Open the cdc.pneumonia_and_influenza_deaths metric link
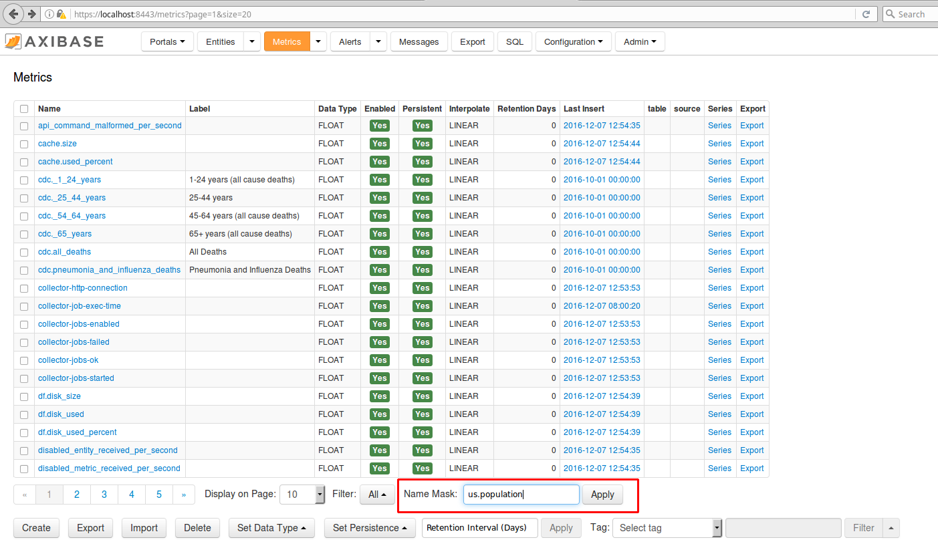Image resolution: width=938 pixels, height=560 pixels. [109, 270]
